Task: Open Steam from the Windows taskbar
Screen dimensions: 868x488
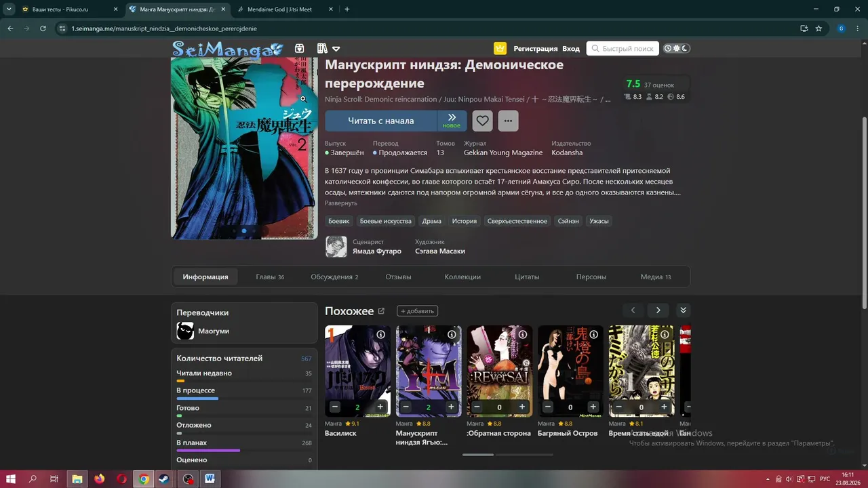Action: pos(165,479)
